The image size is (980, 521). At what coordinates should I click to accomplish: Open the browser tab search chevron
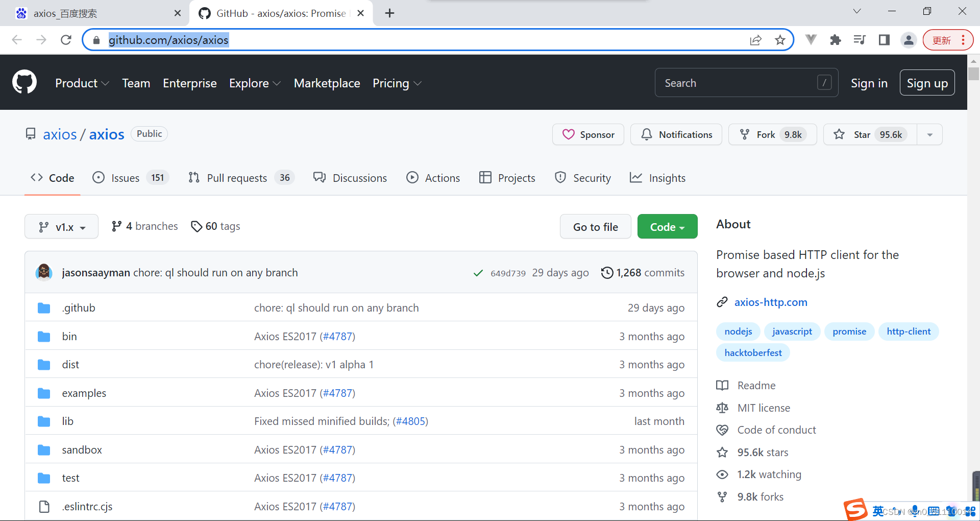[x=857, y=11]
